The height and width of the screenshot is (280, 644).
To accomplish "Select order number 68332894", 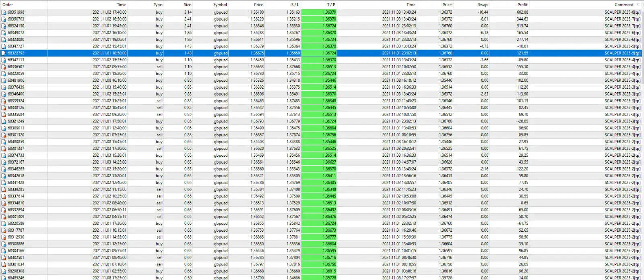I will (16, 210).
